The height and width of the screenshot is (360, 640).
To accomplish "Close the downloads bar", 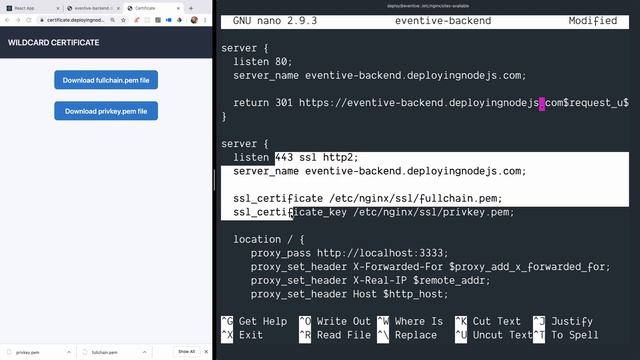I will pyautogui.click(x=206, y=351).
